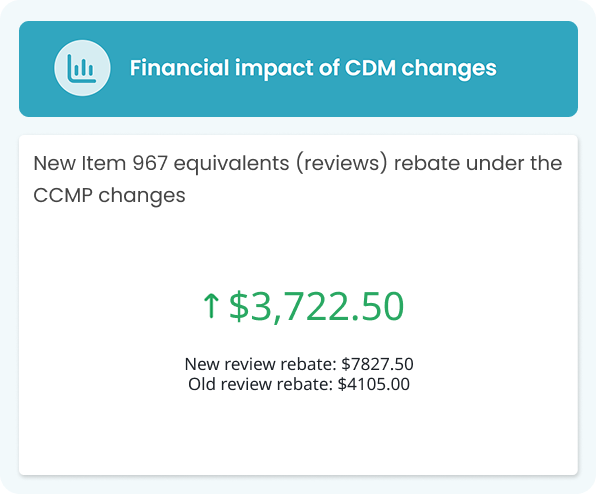The height and width of the screenshot is (494, 596).
Task: Click the word 'changes' in header title
Action: [x=449, y=70]
